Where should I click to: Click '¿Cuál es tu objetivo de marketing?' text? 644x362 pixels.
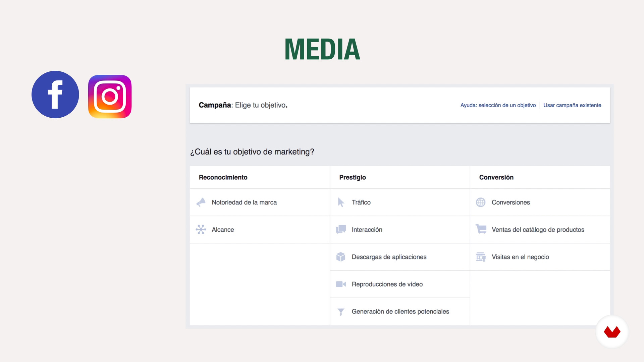252,152
